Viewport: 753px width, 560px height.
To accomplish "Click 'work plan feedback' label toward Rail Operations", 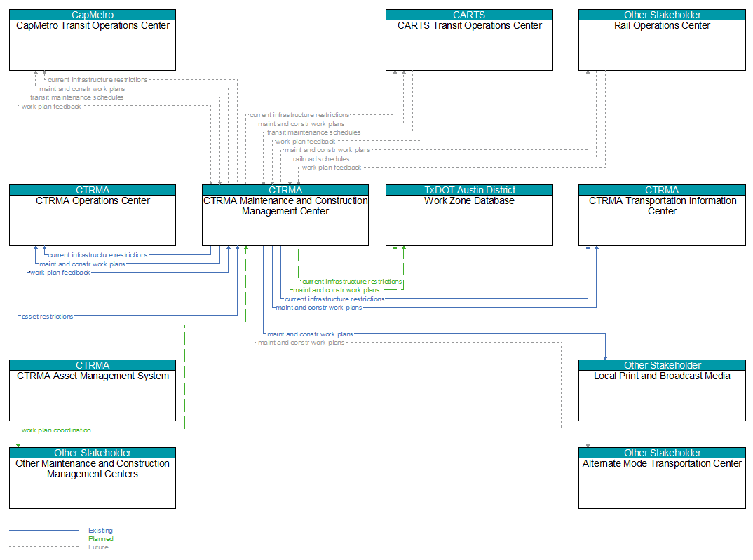I will click(332, 168).
